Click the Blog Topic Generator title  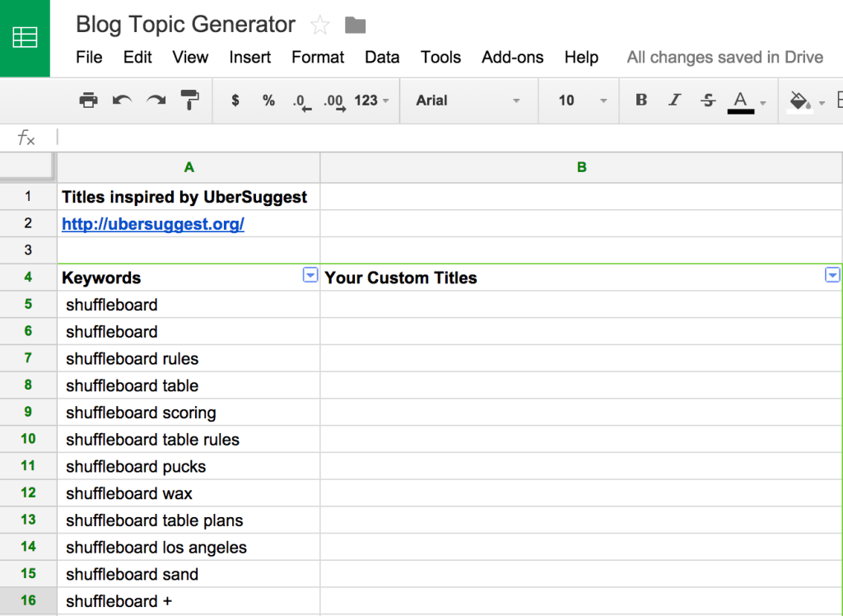[x=185, y=25]
